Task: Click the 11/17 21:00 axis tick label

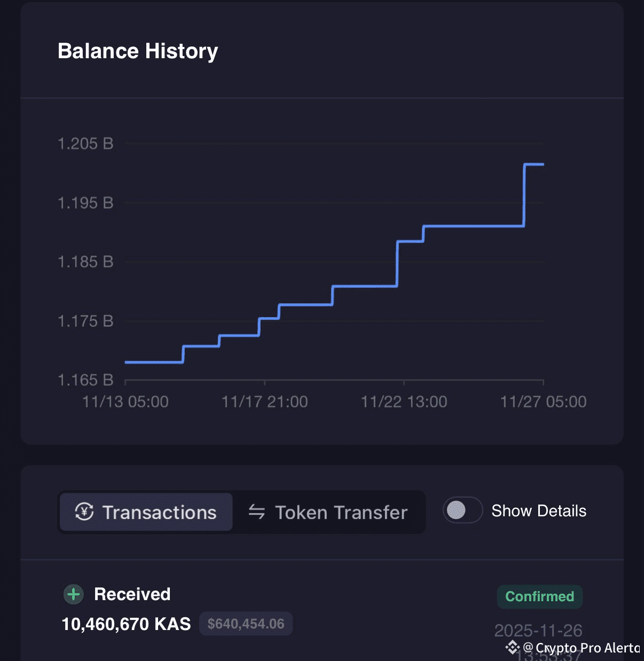Action: coord(264,402)
